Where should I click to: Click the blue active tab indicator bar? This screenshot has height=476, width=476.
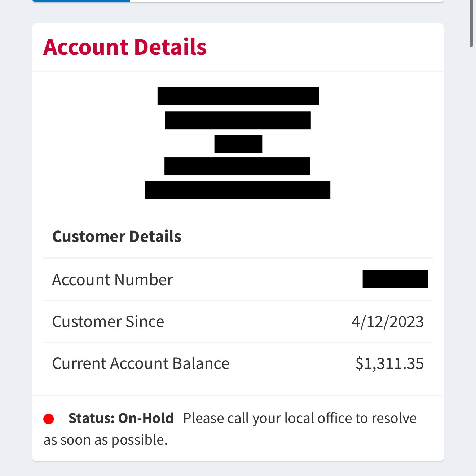(x=81, y=1)
